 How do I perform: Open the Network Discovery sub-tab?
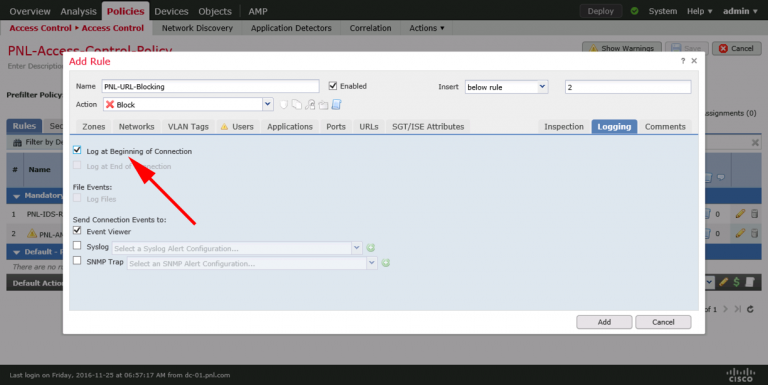click(x=197, y=28)
